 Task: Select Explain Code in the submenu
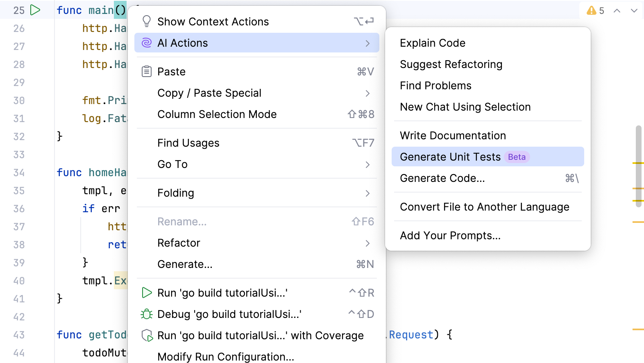point(433,43)
